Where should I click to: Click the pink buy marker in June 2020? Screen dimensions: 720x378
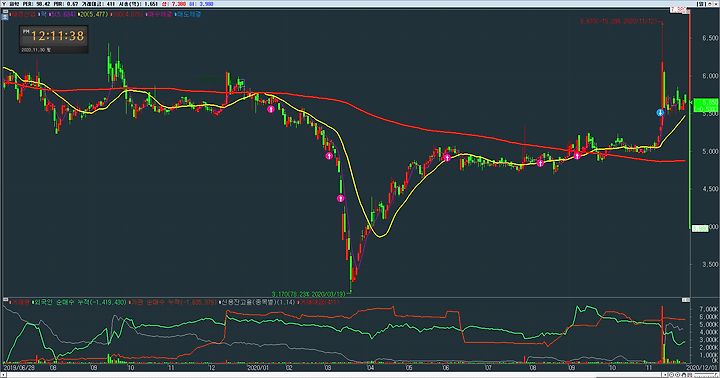(x=447, y=158)
